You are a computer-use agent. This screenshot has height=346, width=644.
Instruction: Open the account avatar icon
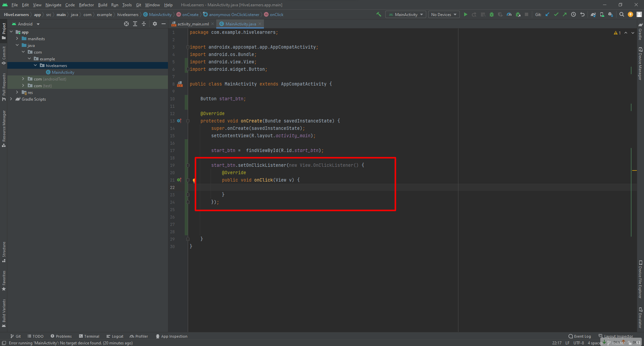(638, 15)
